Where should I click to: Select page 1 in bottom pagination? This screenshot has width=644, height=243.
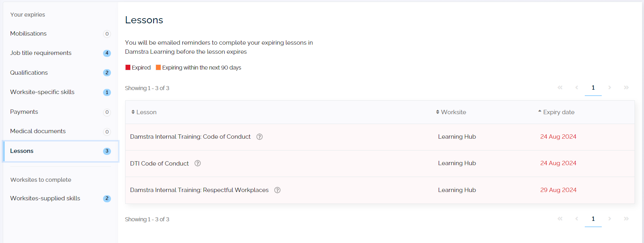click(593, 219)
